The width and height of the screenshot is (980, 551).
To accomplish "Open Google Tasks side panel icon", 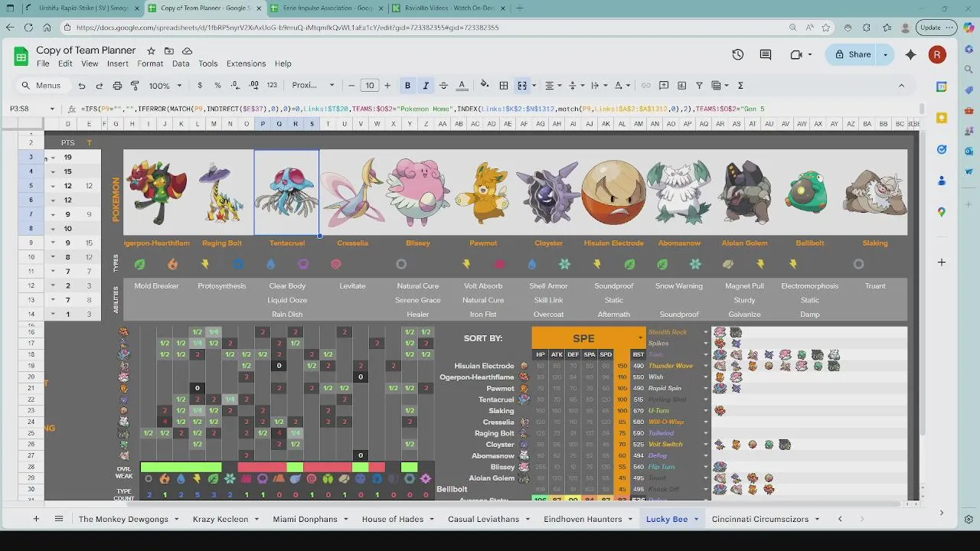I will (x=942, y=149).
